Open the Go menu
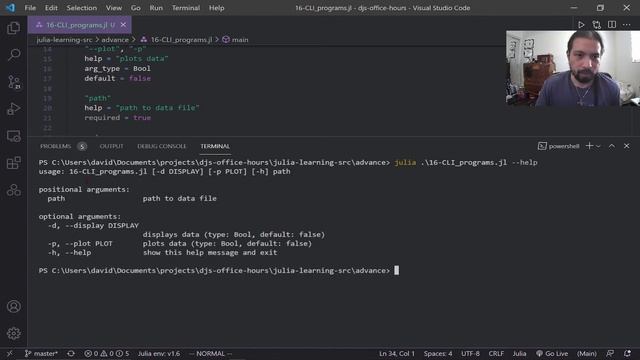Viewport: 640px width, 360px height. click(x=136, y=8)
